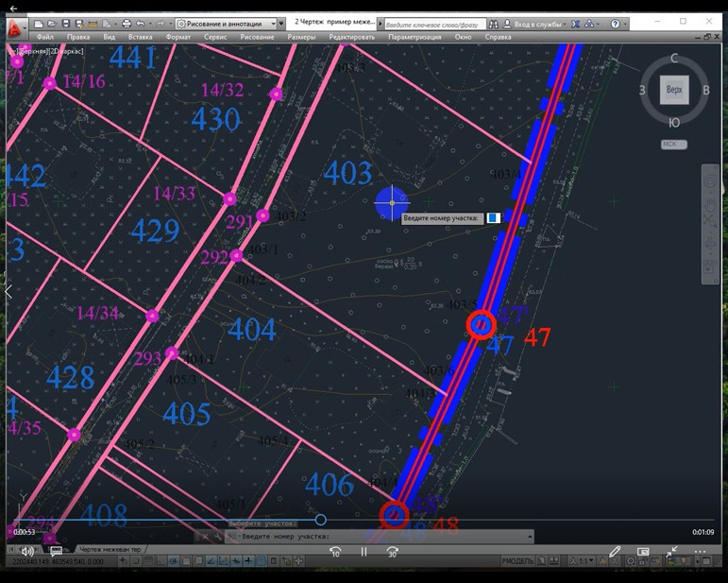Image resolution: width=728 pixels, height=583 pixels.
Task: Open the AutoCAD application menu button
Action: (17, 27)
